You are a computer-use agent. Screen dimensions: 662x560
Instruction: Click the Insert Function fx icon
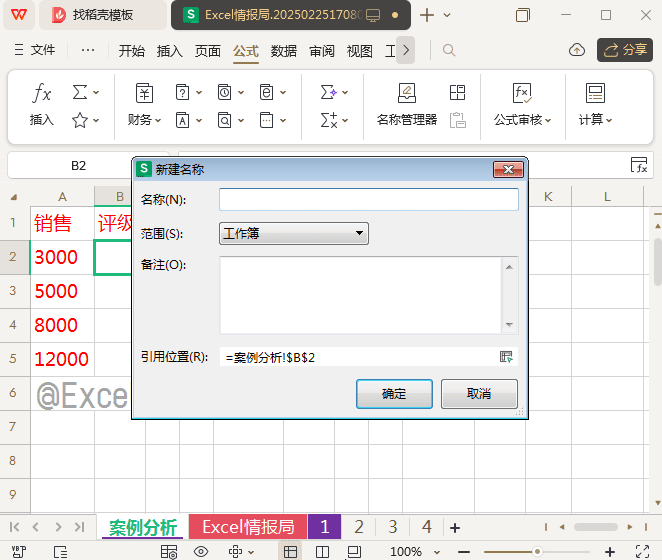[42, 94]
